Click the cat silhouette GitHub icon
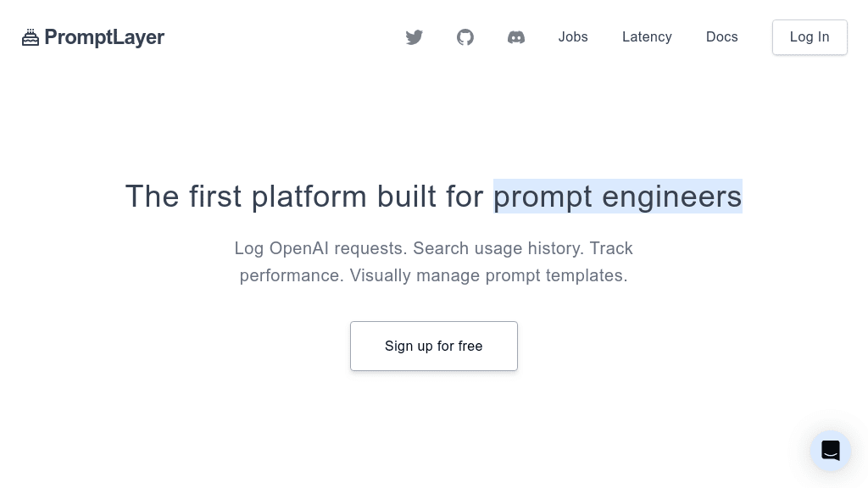 (x=465, y=37)
